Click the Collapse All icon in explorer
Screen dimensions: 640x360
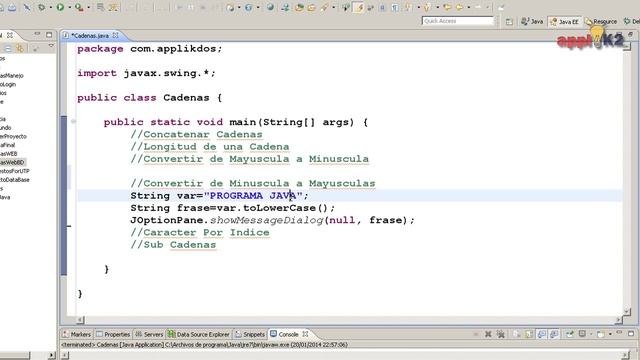8,49
